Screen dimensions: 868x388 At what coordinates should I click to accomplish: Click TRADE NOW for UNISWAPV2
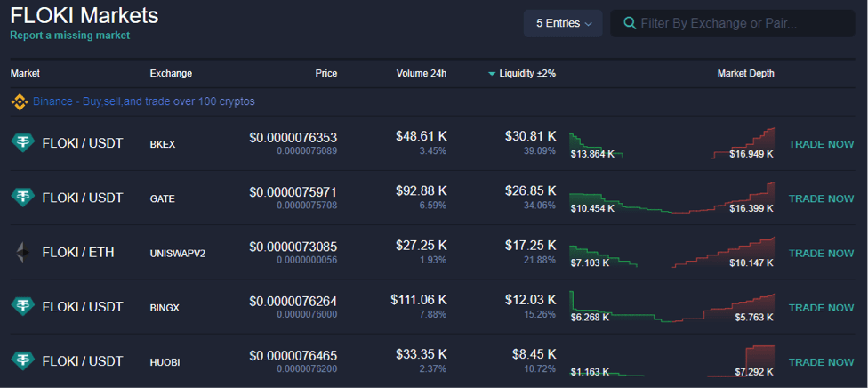(821, 254)
